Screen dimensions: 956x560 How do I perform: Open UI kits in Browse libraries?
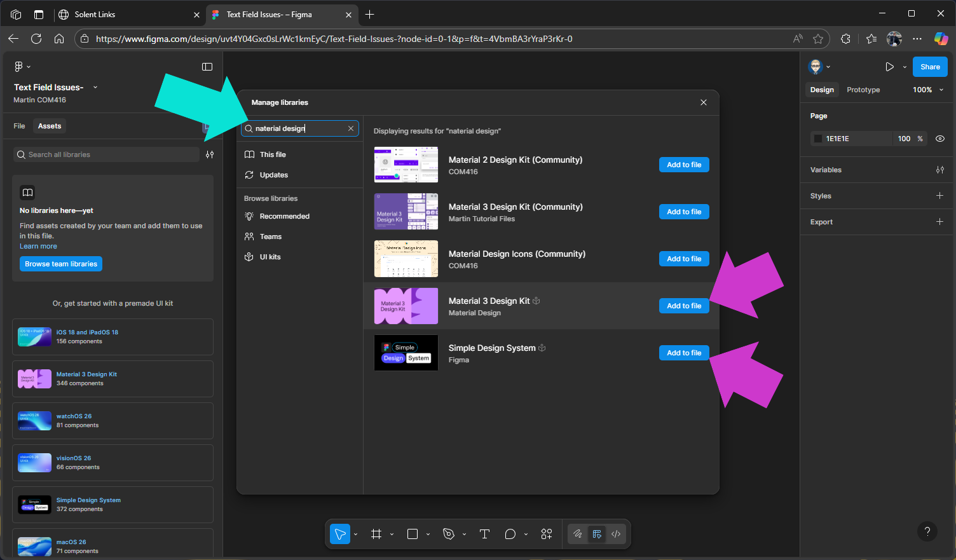(270, 257)
